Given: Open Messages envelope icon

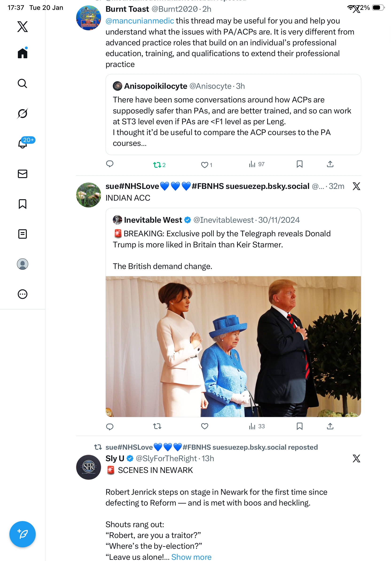Looking at the screenshot, I should coord(23,174).
